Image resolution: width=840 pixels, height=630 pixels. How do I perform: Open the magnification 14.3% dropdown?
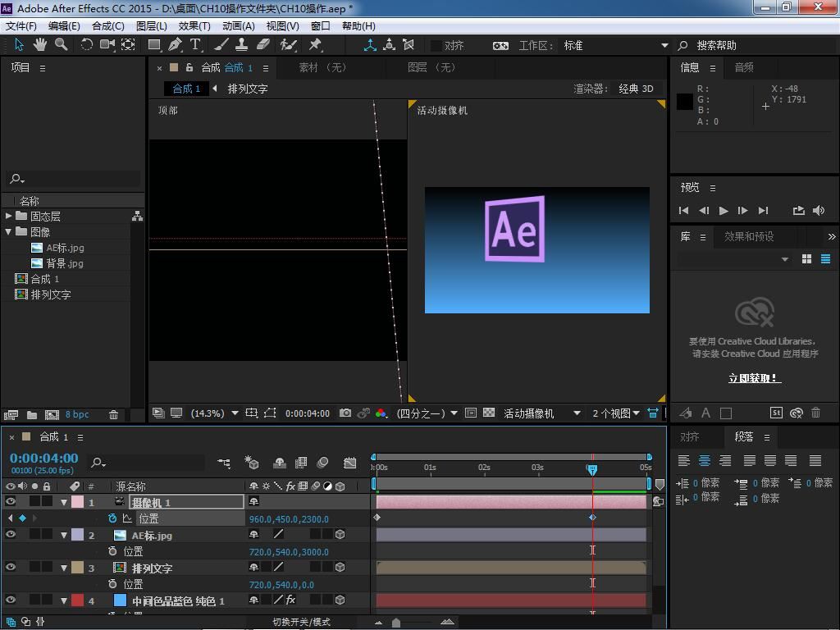[x=214, y=413]
